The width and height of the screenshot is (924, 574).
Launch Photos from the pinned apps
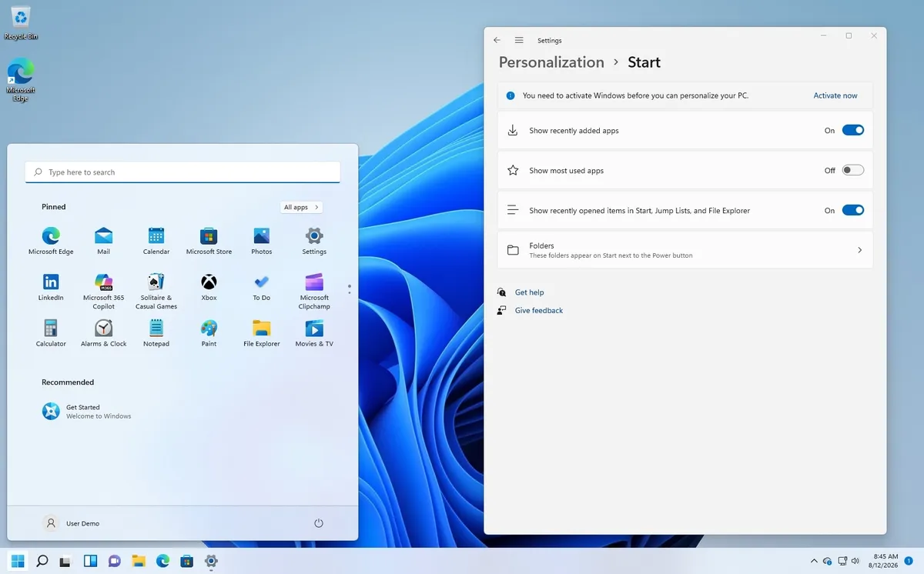pyautogui.click(x=262, y=241)
